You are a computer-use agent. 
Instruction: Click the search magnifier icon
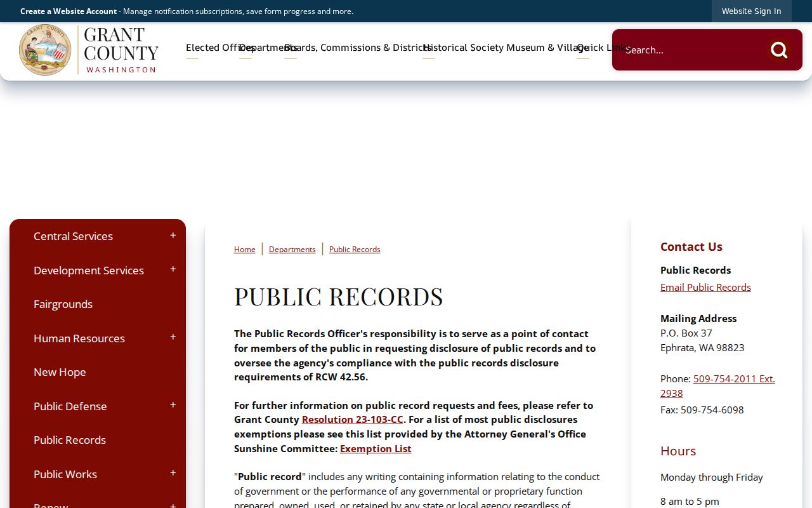click(779, 50)
